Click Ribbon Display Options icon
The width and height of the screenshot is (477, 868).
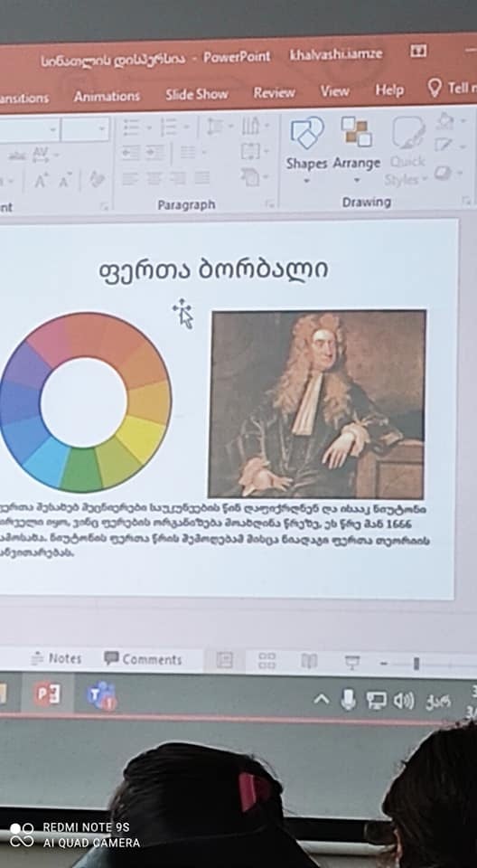tap(418, 51)
